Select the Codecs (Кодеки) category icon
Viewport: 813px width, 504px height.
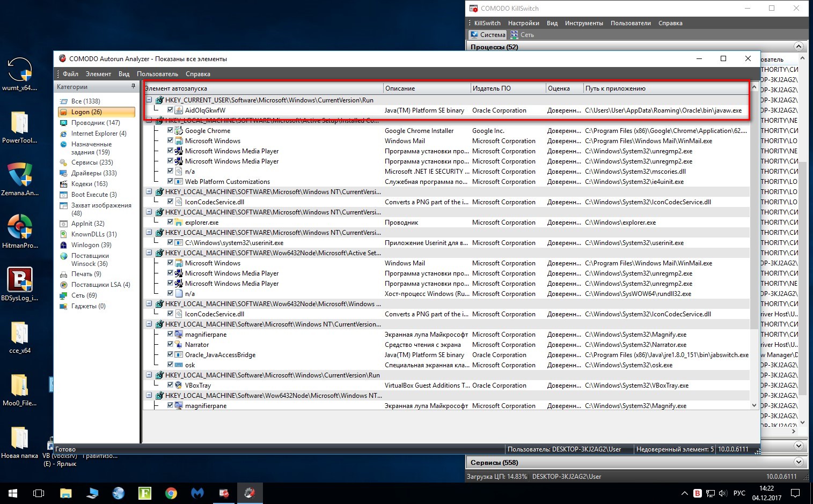(63, 184)
